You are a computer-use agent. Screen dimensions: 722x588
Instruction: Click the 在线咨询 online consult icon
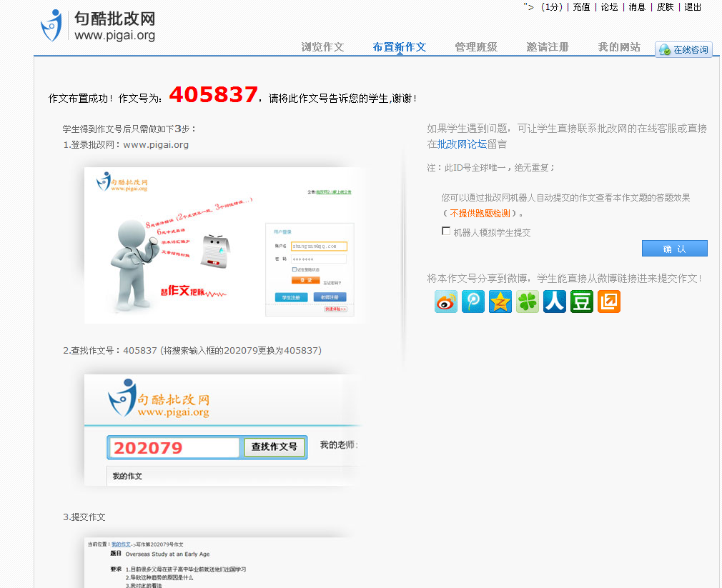[x=684, y=50]
